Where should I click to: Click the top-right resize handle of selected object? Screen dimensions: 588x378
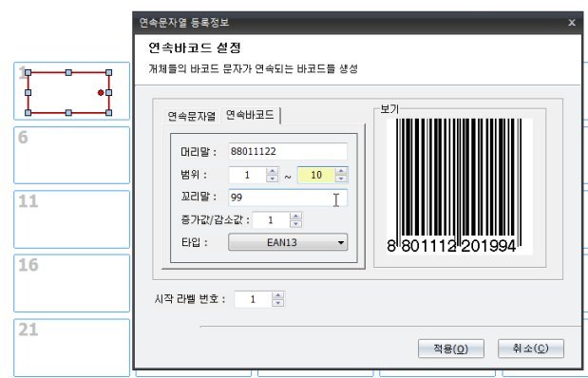pyautogui.click(x=108, y=73)
